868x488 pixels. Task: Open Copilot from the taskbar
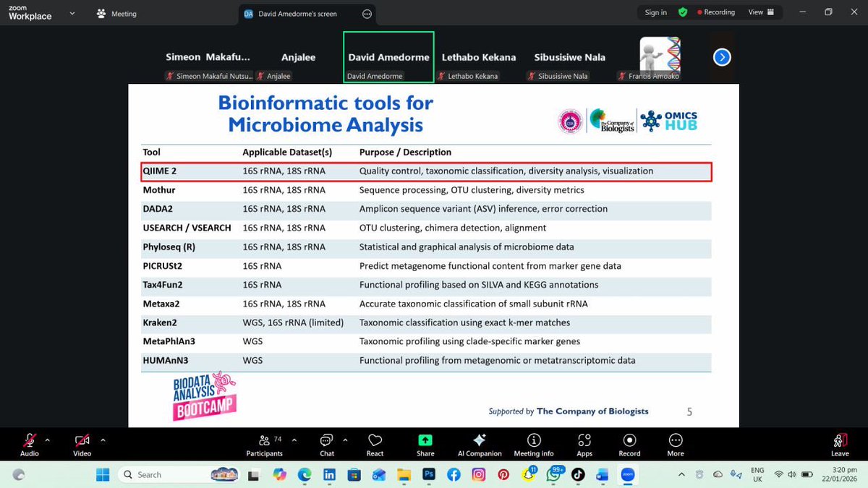279,474
